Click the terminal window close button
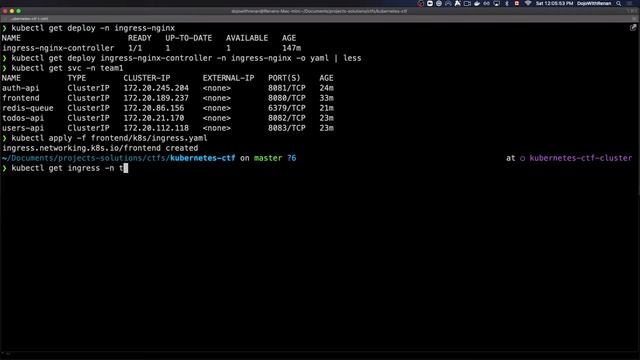 (5, 11)
